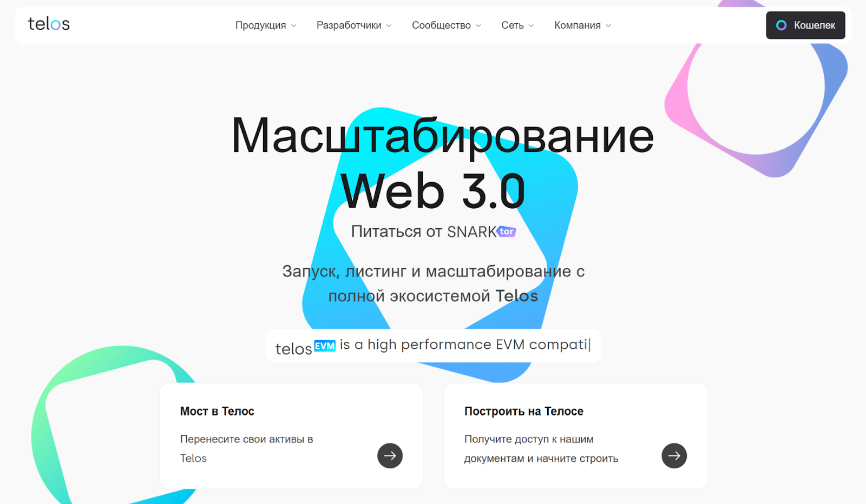Open the Кошелек wallet button

[x=805, y=25]
